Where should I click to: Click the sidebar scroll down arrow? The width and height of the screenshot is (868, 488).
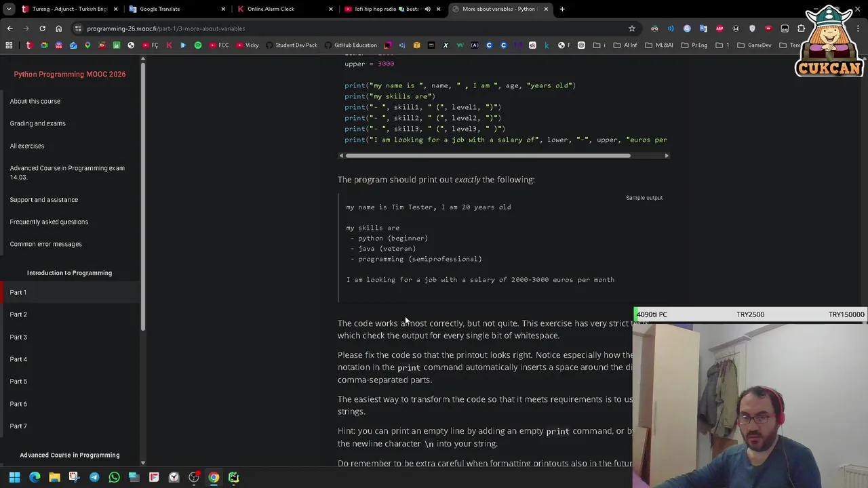142,463
